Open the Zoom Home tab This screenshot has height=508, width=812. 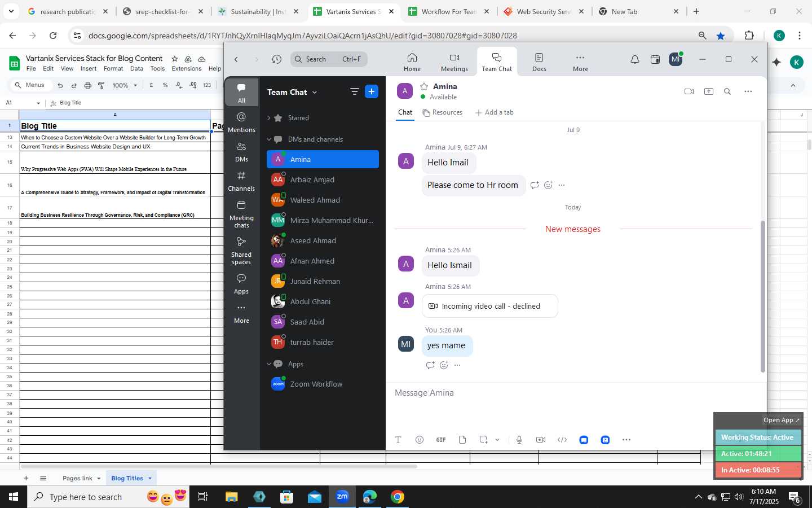(x=412, y=62)
